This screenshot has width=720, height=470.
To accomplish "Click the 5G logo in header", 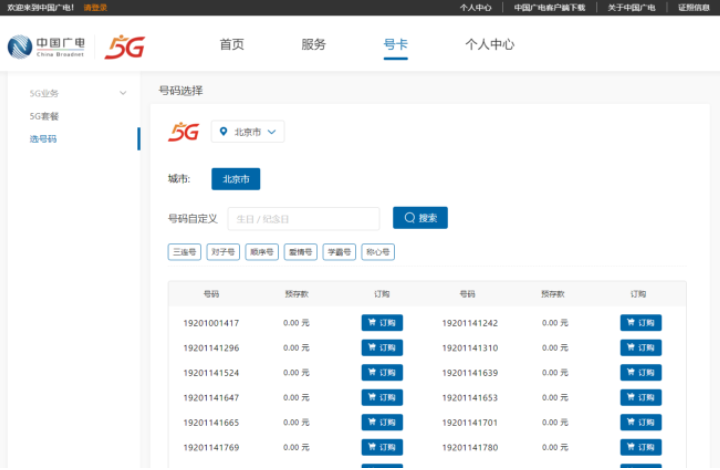I will pos(124,47).
